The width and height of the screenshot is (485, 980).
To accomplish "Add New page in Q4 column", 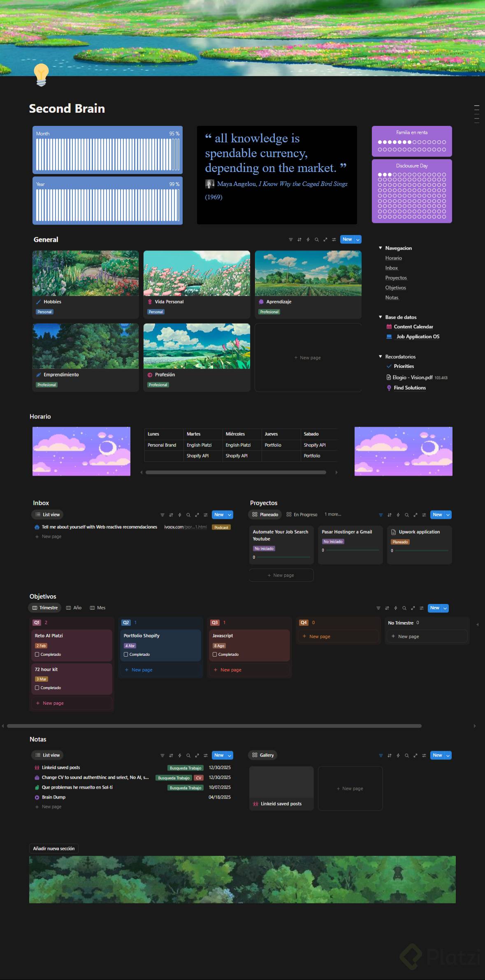I will click(338, 636).
